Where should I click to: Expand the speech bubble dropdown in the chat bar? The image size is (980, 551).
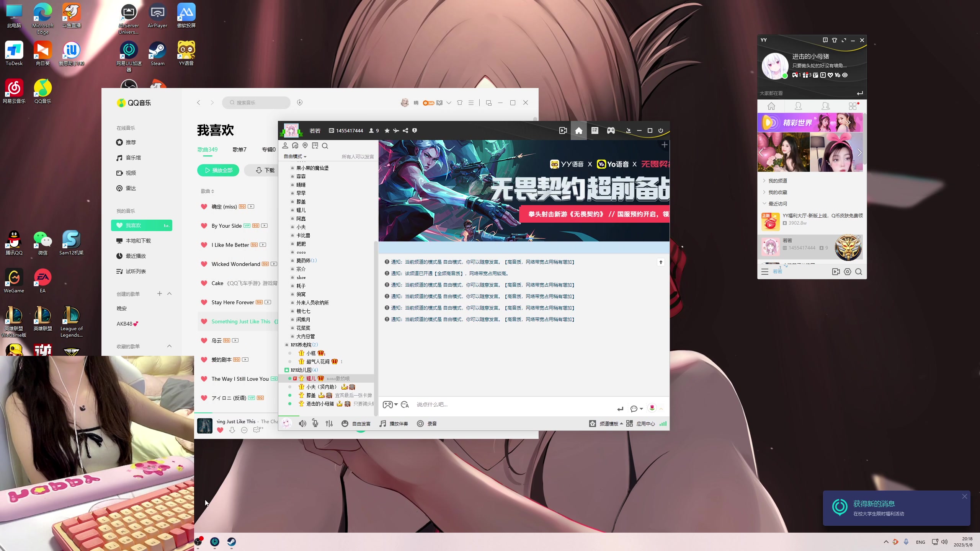coord(641,409)
